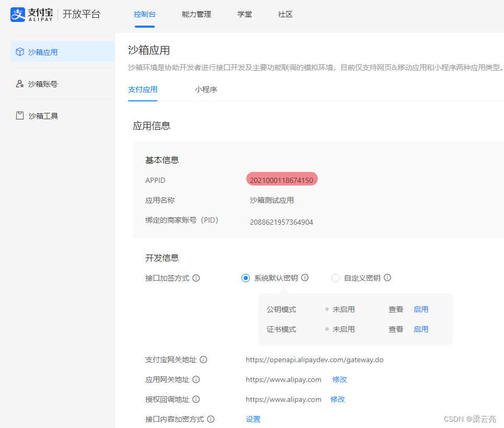Click info icon next to 应用网关地址
The height and width of the screenshot is (428, 504).
196,379
